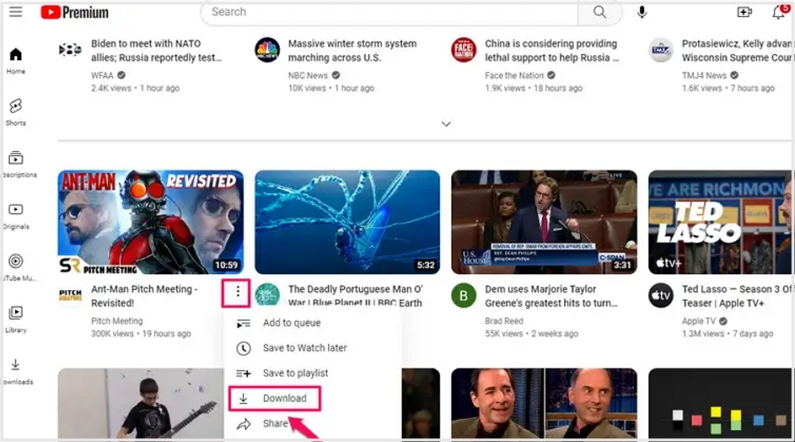Open the two men talk-show thumbnail

[544, 403]
